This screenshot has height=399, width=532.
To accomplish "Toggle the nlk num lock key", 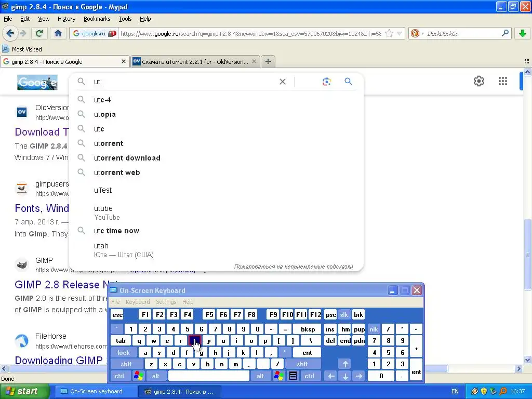I will 374,329.
